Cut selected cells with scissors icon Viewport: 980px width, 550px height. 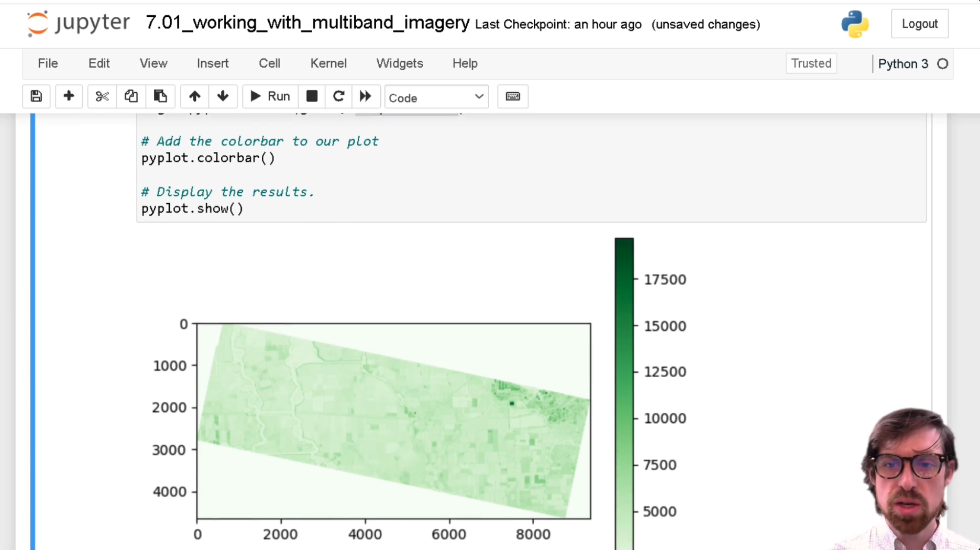pyautogui.click(x=102, y=96)
